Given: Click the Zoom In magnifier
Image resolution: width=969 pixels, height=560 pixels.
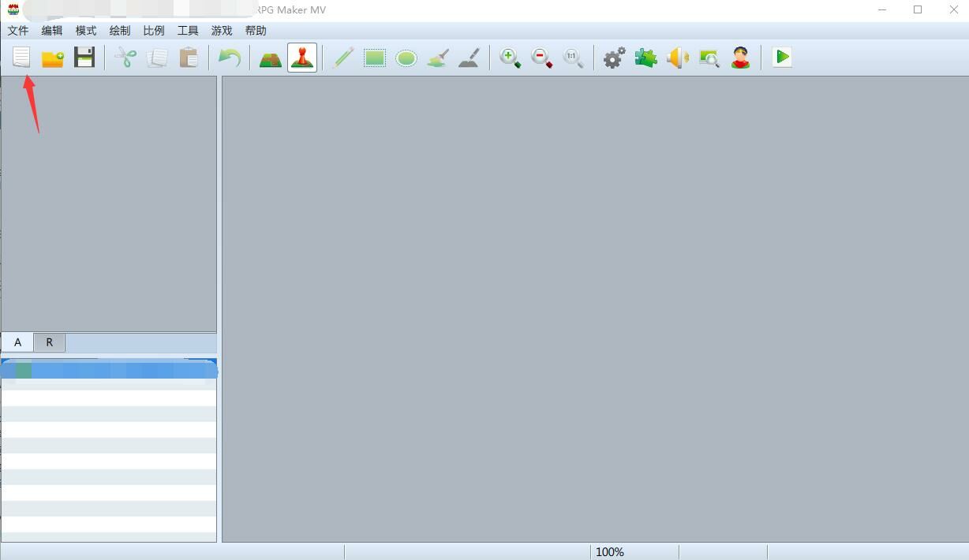Looking at the screenshot, I should [511, 58].
